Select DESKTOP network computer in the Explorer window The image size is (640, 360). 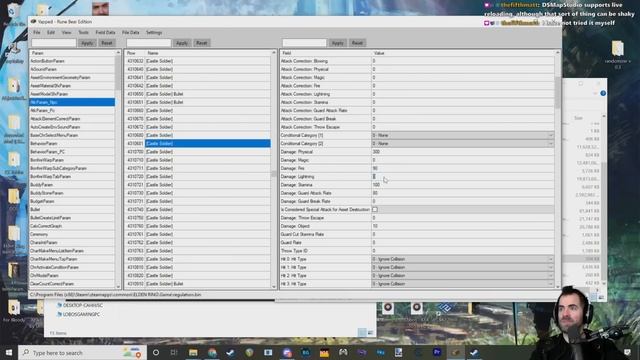click(80, 305)
